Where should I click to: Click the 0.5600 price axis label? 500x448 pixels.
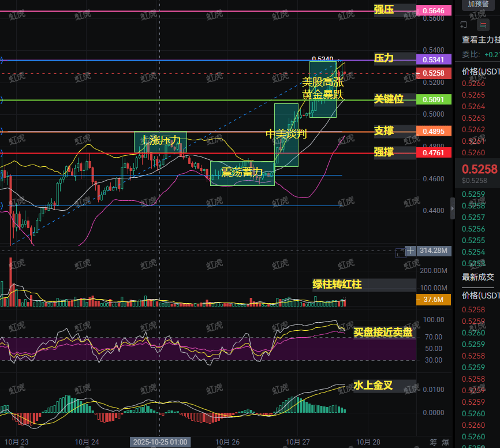point(434,18)
